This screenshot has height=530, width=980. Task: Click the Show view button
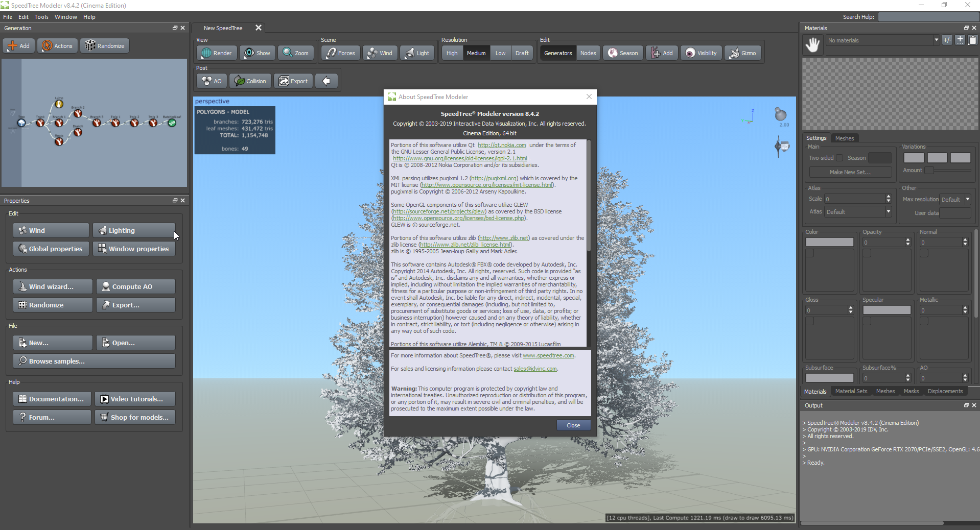pos(257,53)
